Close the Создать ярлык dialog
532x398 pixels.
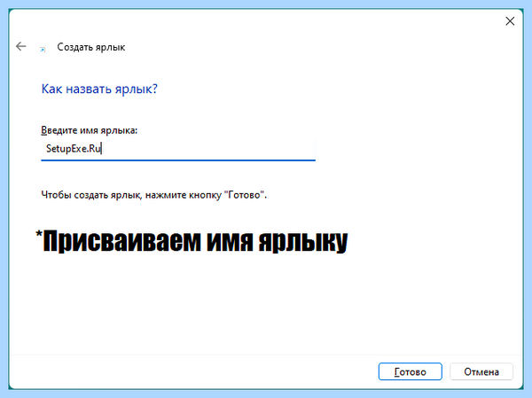510,21
